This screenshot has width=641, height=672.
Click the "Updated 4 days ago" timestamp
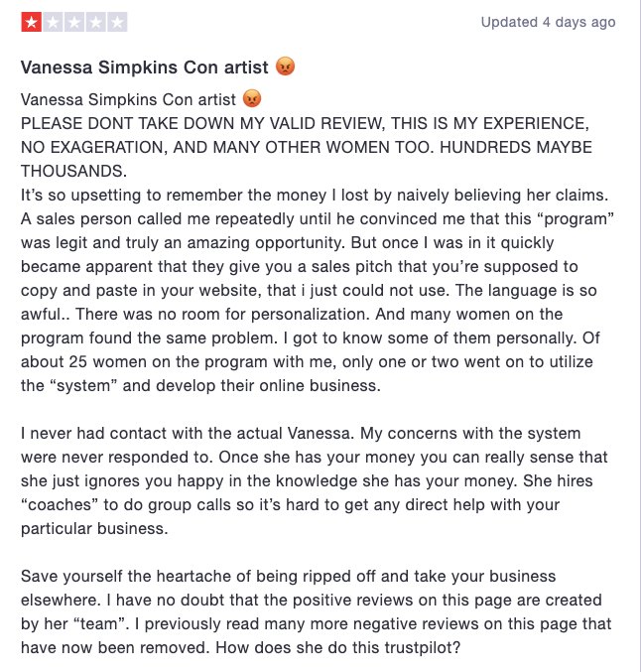tap(548, 22)
